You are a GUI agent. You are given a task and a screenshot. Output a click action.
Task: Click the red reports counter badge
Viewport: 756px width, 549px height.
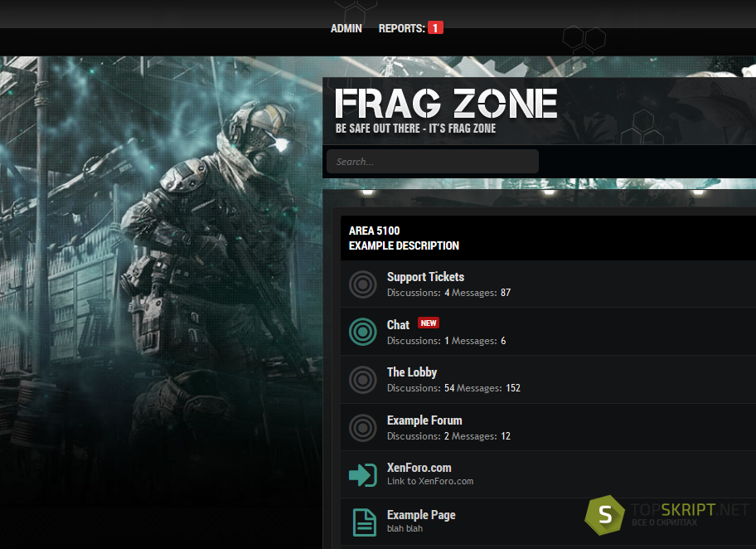435,28
